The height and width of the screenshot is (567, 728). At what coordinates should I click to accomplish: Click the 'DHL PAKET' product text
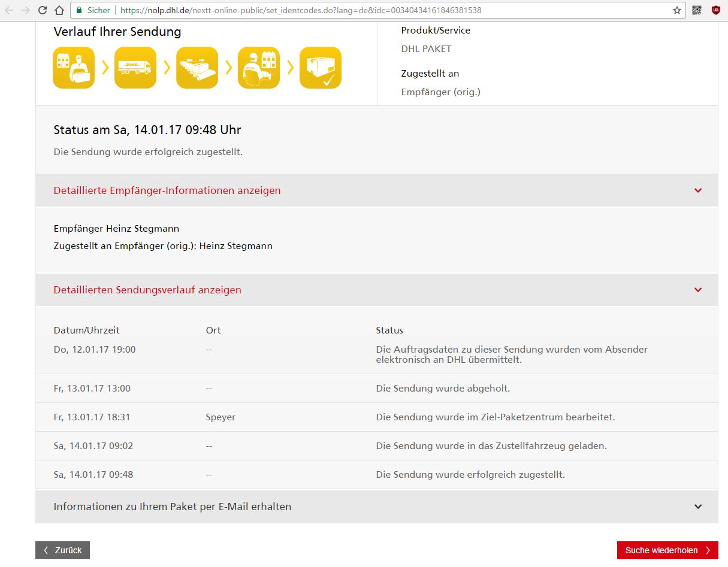426,49
